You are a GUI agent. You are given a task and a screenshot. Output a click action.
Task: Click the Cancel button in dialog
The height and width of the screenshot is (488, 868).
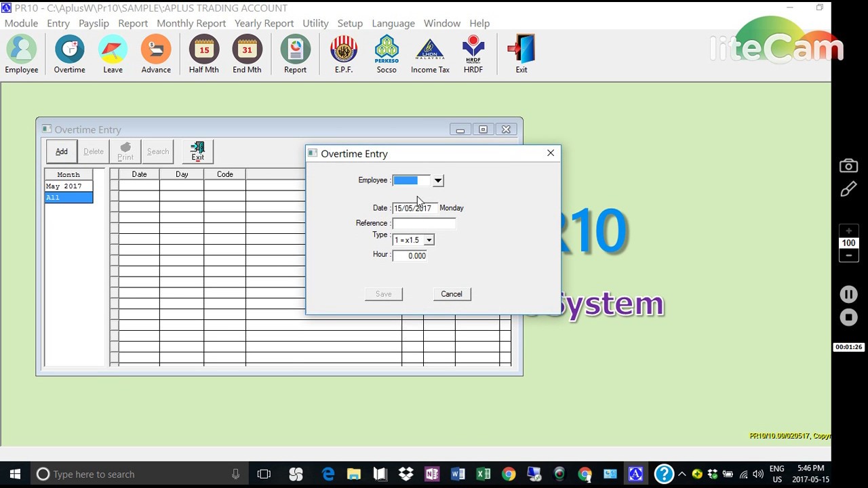pos(452,294)
